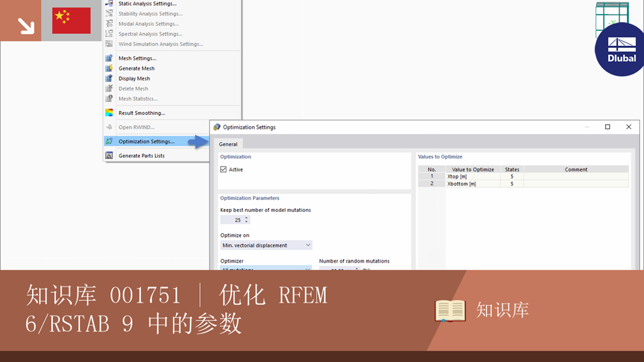
Task: Click the Dlubal logo badge
Action: [620, 49]
